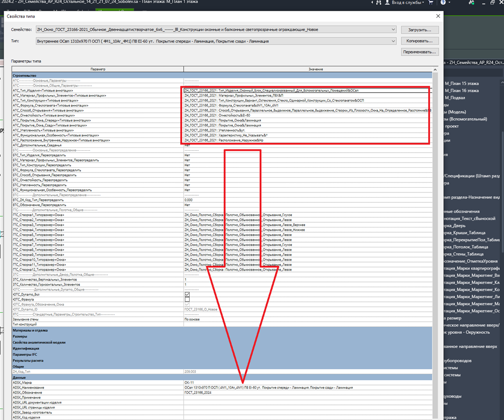Select марка_Стены_Таблица in project browser
The image size is (504, 420).
[464, 254]
